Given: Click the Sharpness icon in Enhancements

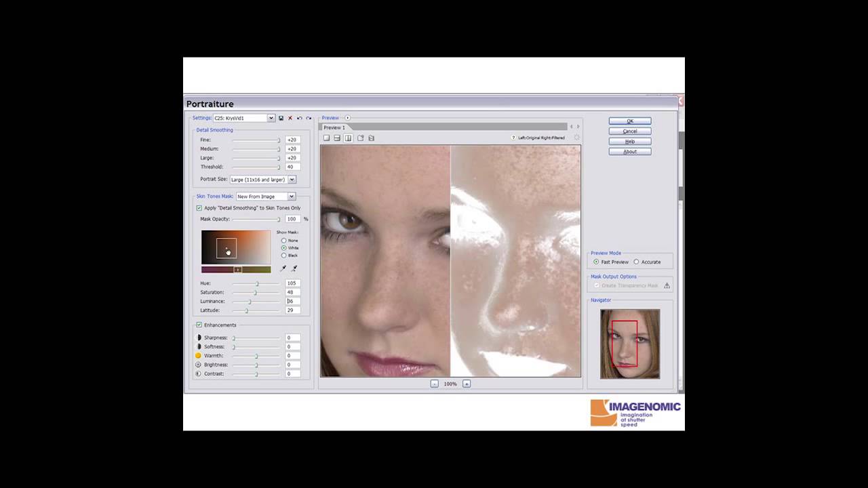Looking at the screenshot, I should (x=199, y=338).
